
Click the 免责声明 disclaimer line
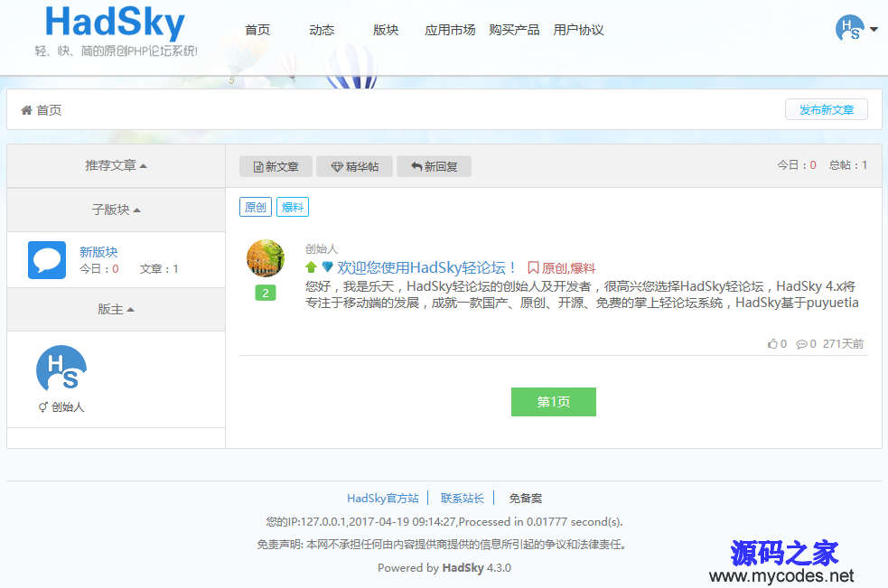(442, 545)
